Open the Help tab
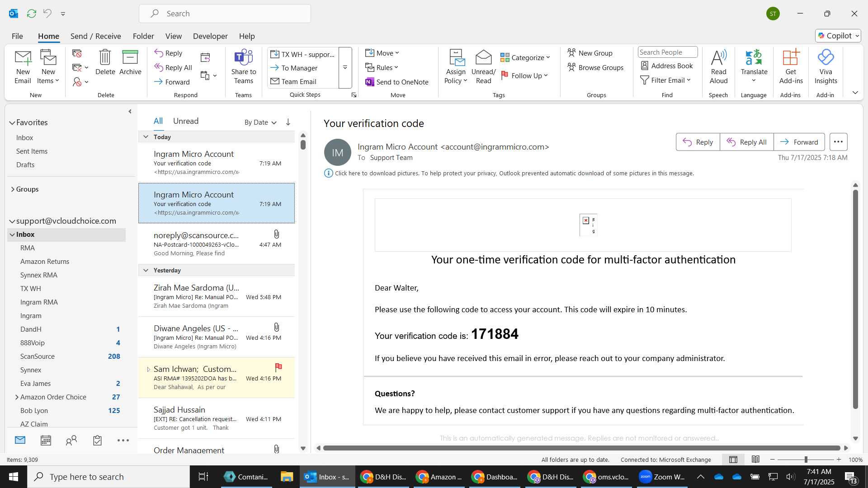Image resolution: width=868 pixels, height=488 pixels. pos(247,36)
